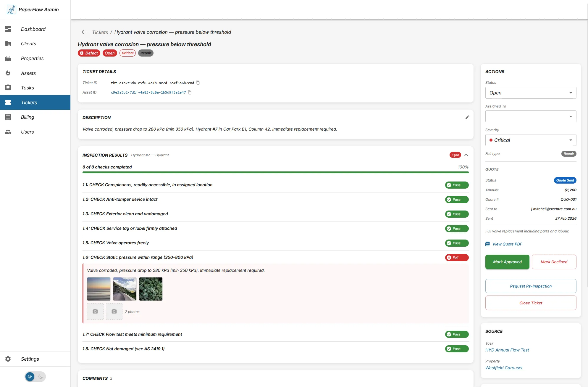Go to Tickets via the breadcrumb
The image size is (588, 387).
(100, 32)
